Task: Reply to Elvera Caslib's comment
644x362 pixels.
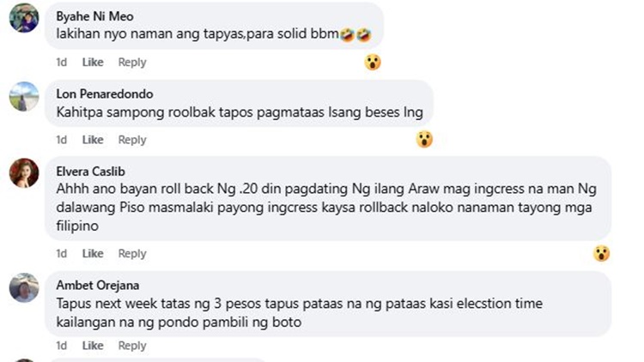Action: tap(132, 254)
